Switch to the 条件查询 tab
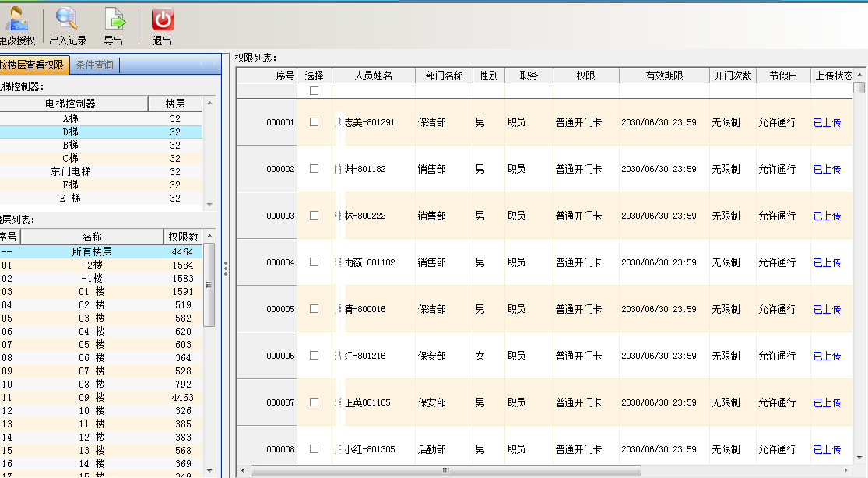The width and height of the screenshot is (868, 478). coord(95,65)
